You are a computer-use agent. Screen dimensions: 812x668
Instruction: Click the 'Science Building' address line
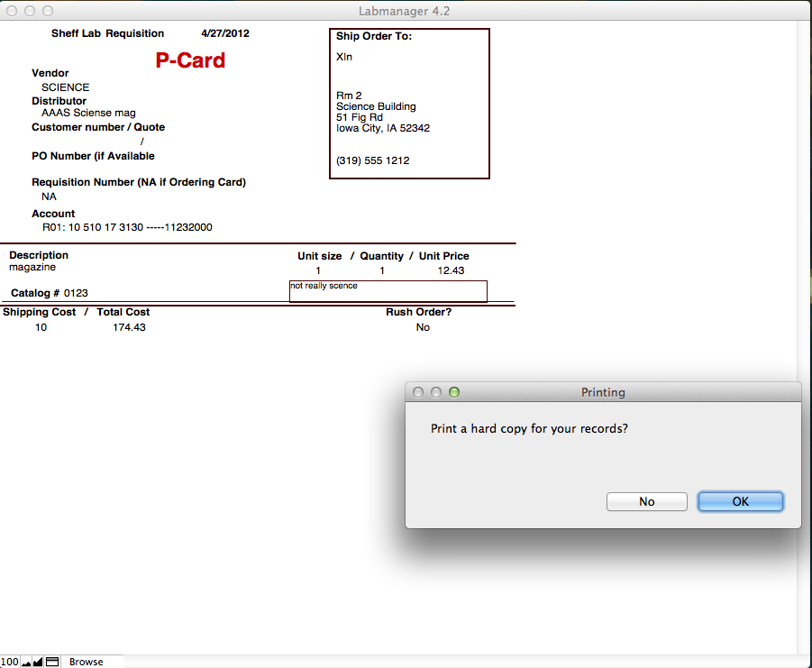[376, 106]
